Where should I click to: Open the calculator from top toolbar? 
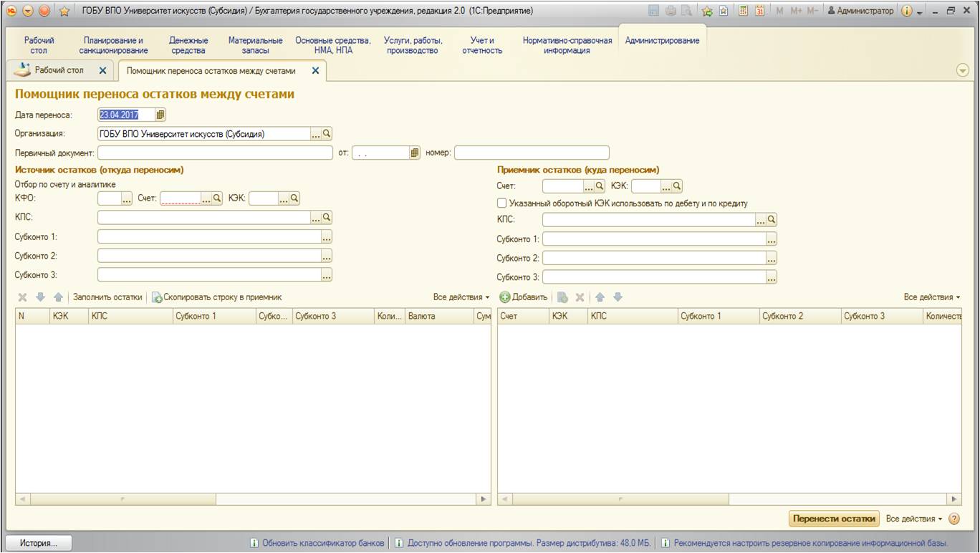coord(744,11)
